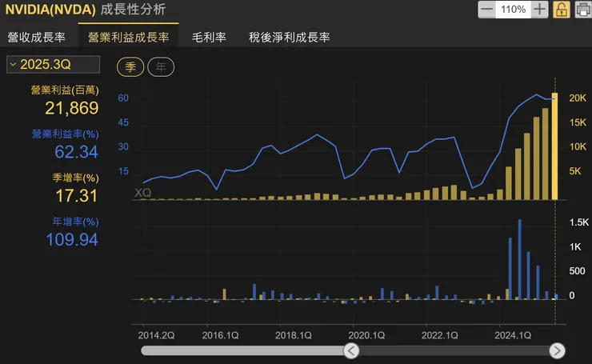Click the zoom in plus button
This screenshot has height=364, width=592.
pyautogui.click(x=539, y=10)
